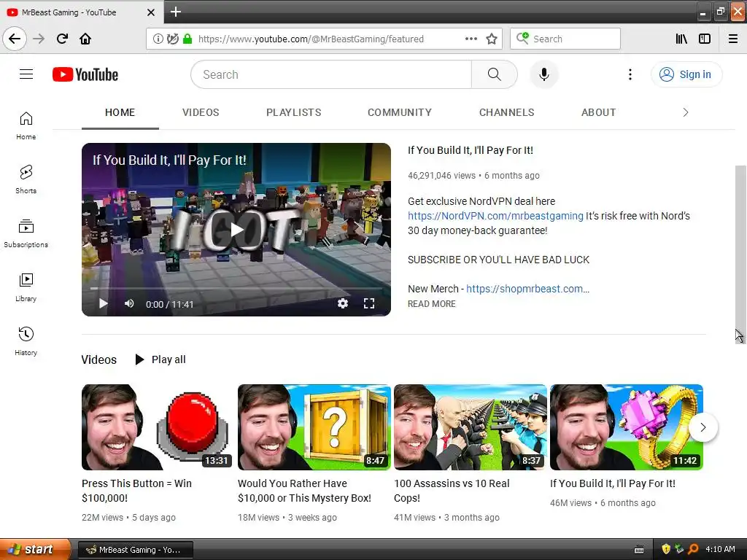The width and height of the screenshot is (747, 560).
Task: Click the YouTube search field
Action: 331,74
